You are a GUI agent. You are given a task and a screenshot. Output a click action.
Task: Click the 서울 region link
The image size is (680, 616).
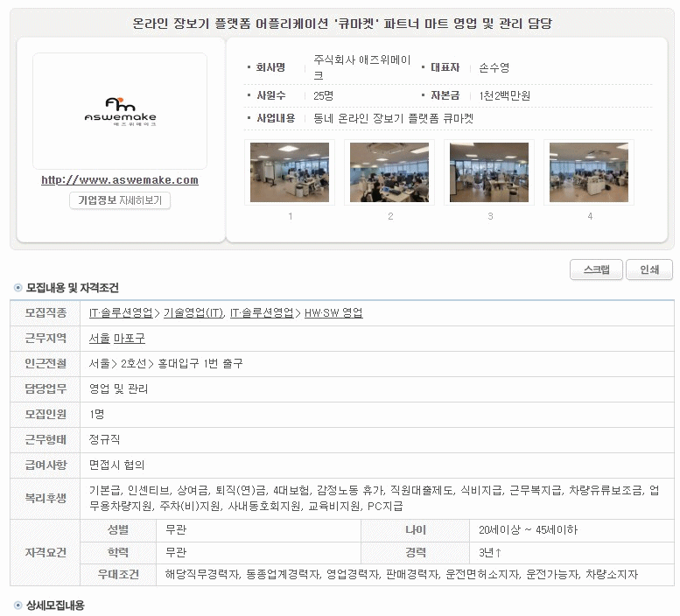[99, 338]
